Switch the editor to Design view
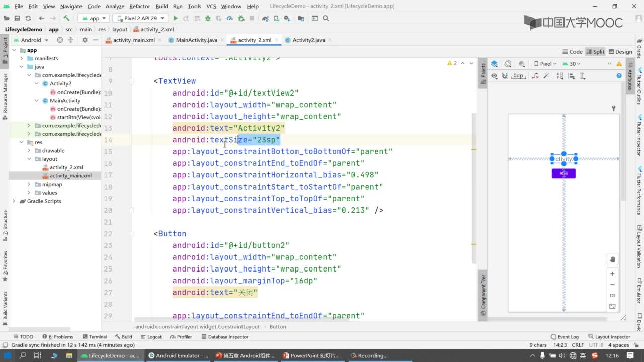Image resolution: width=644 pixels, height=362 pixels. 620,52
